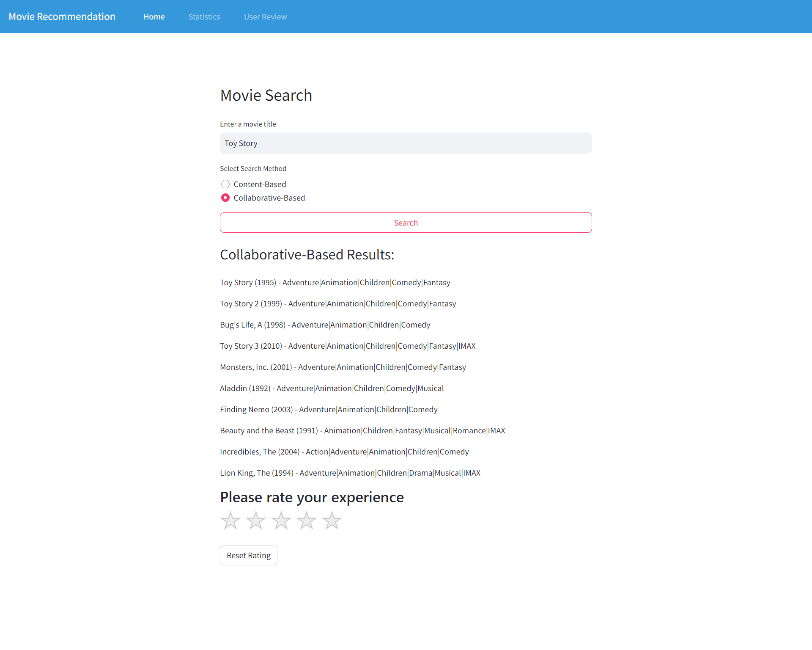Click the first star rating icon
Image resolution: width=812 pixels, height=650 pixels.
(230, 521)
